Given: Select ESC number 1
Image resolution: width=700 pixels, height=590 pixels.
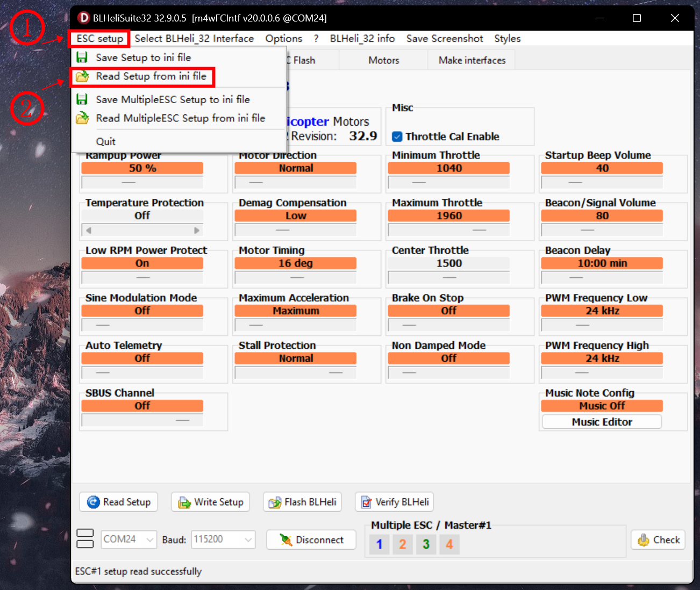Looking at the screenshot, I should 379,544.
